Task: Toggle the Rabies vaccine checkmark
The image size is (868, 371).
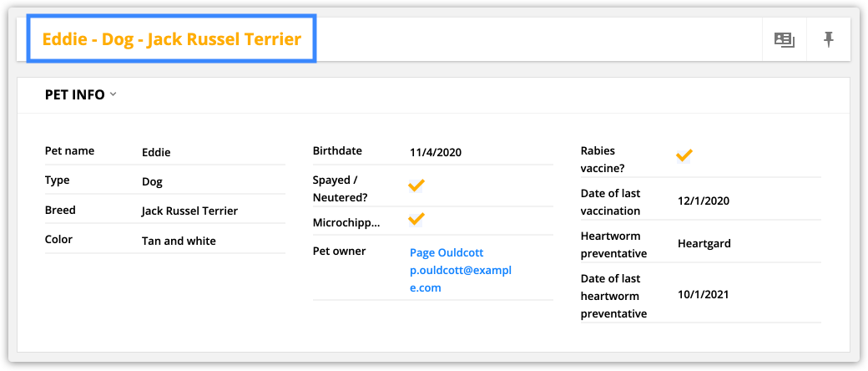Action: pos(684,155)
